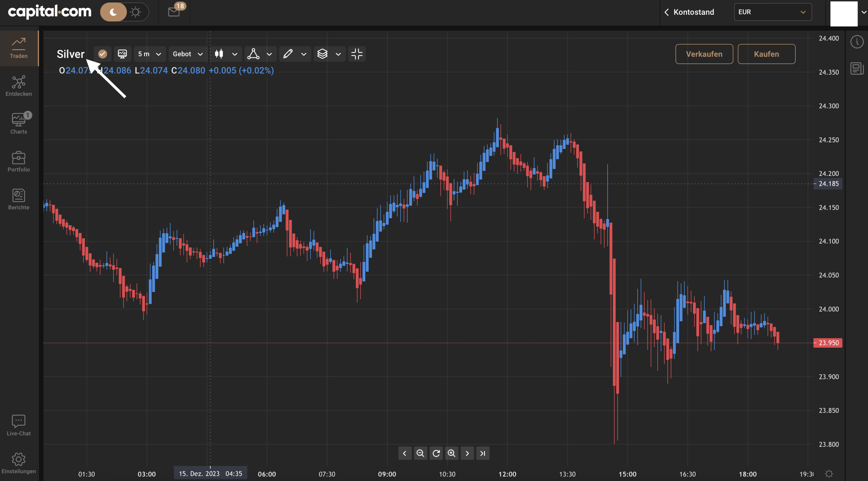
Task: Click the 23.950 current price label
Action: click(828, 343)
